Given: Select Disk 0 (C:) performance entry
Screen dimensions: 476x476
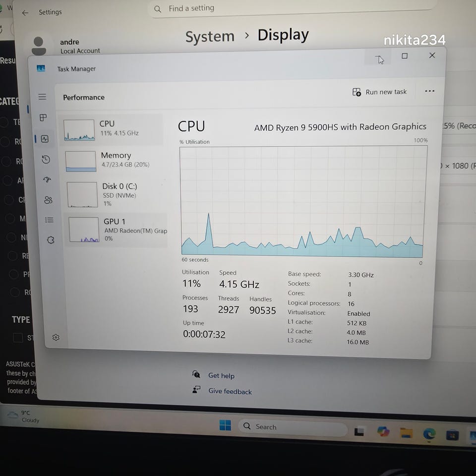Looking at the screenshot, I should point(115,194).
